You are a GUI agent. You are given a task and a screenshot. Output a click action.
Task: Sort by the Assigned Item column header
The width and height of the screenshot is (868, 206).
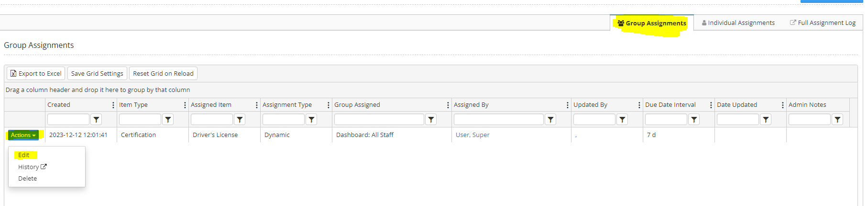pyautogui.click(x=211, y=105)
